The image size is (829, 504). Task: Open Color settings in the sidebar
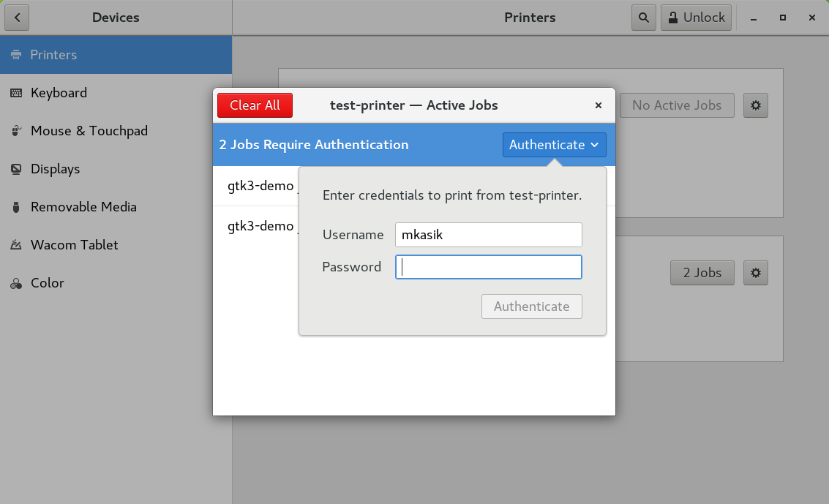click(116, 283)
